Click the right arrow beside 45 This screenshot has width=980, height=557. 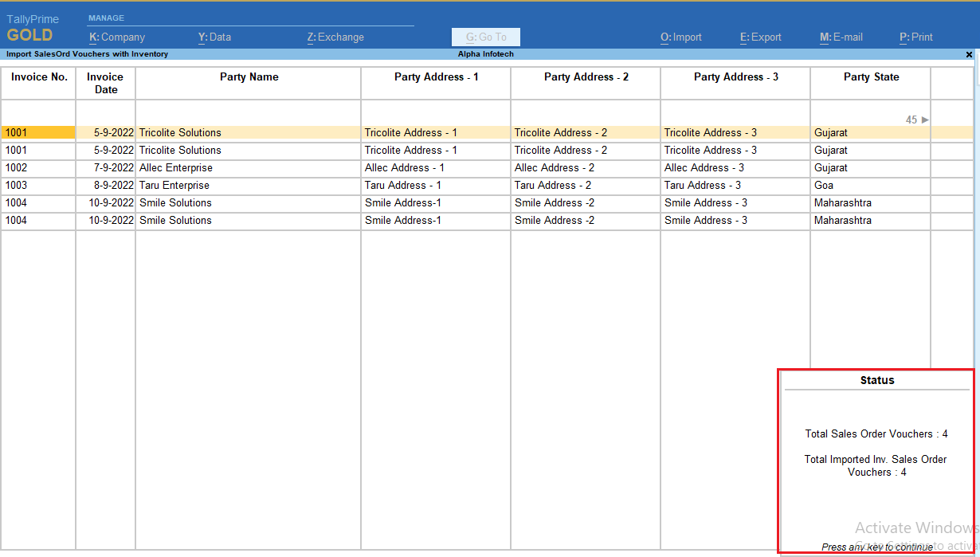click(923, 120)
